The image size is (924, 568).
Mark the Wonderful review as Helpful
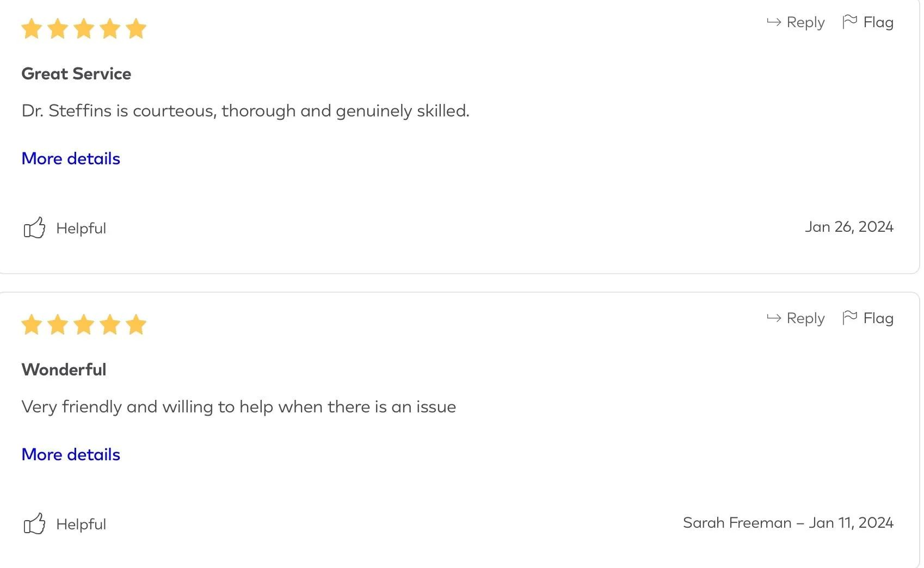click(81, 524)
